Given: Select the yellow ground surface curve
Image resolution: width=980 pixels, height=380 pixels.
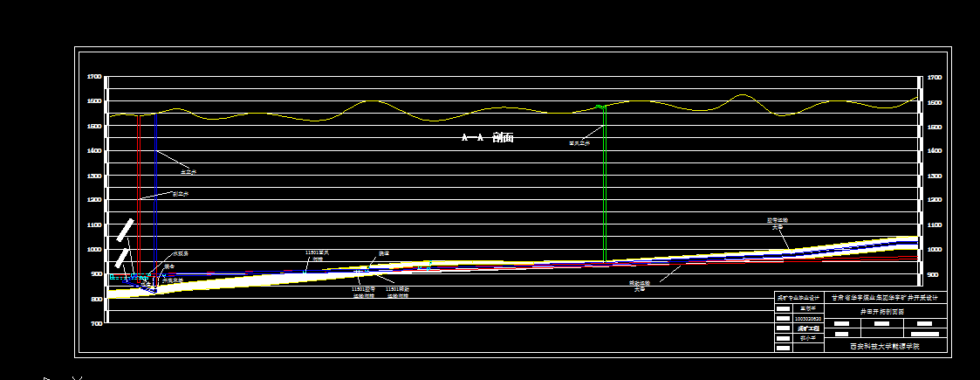Looking at the screenshot, I should pyautogui.click(x=514, y=107).
